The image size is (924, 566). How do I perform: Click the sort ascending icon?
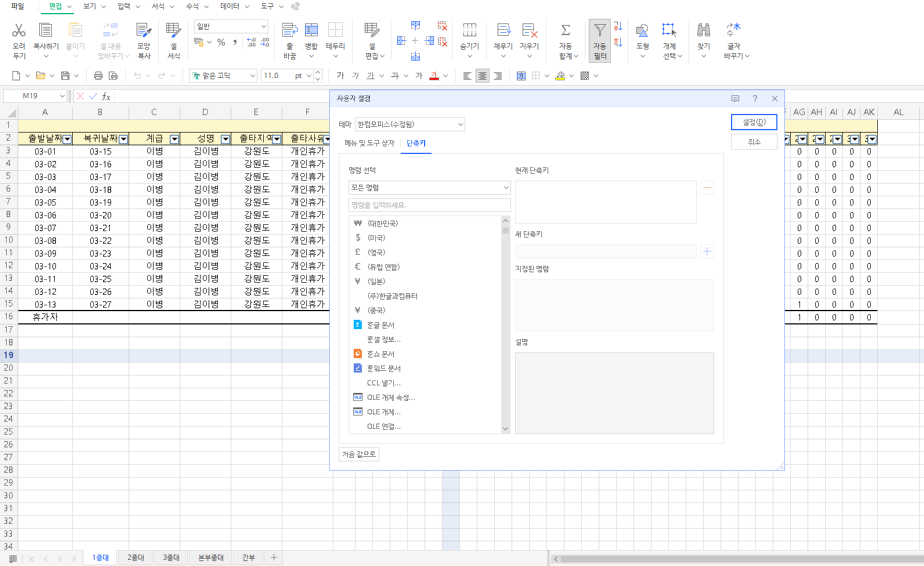[618, 27]
